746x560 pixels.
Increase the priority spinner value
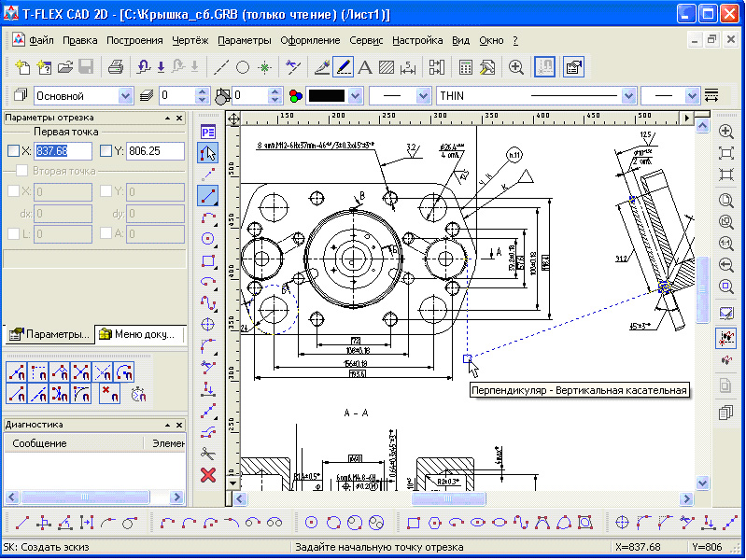275,91
